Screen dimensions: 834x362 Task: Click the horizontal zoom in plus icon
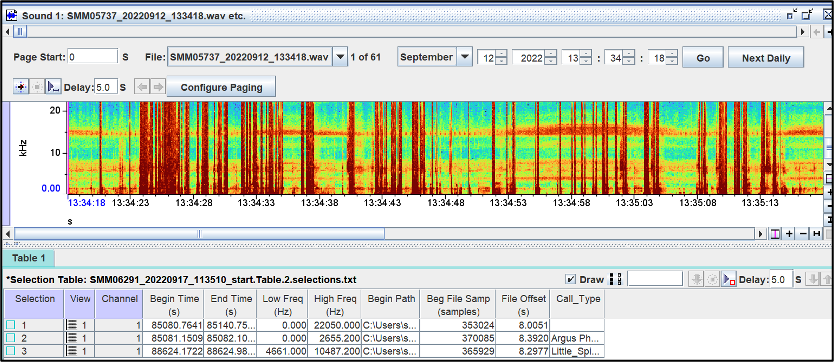pyautogui.click(x=789, y=233)
